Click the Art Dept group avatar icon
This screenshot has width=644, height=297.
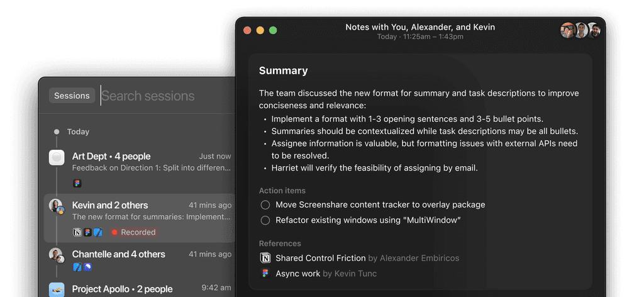point(57,158)
